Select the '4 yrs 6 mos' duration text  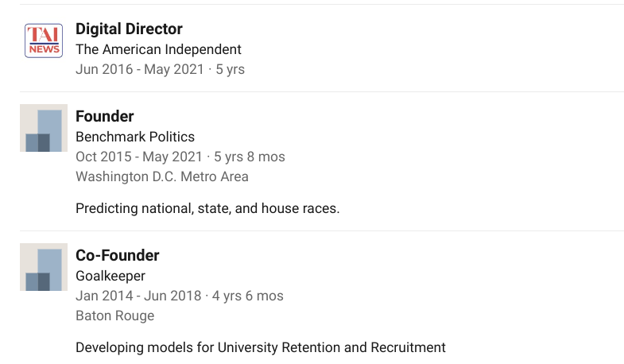[x=248, y=296]
